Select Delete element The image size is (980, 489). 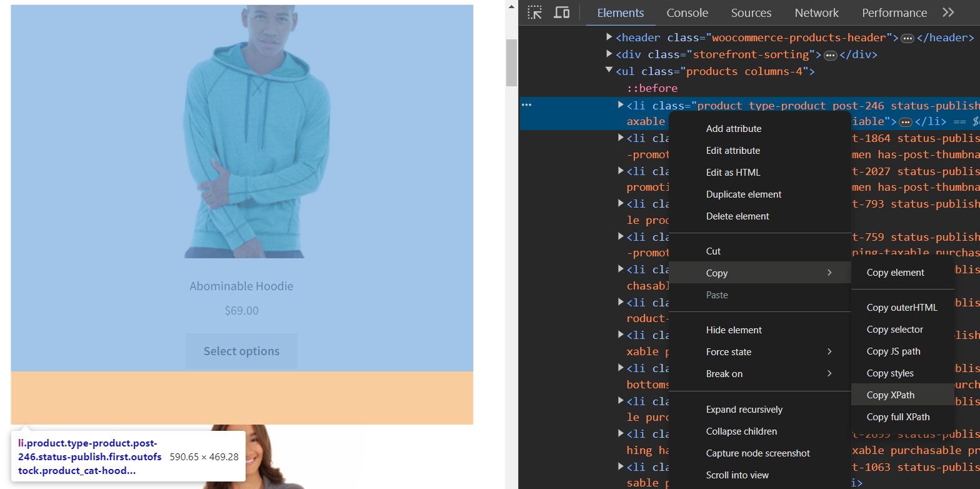pyautogui.click(x=760, y=216)
